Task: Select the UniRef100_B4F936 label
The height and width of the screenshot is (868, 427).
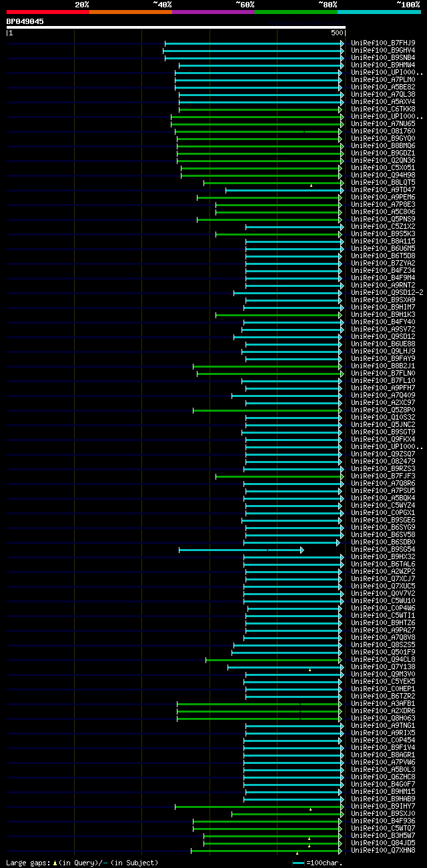Action: pyautogui.click(x=383, y=821)
